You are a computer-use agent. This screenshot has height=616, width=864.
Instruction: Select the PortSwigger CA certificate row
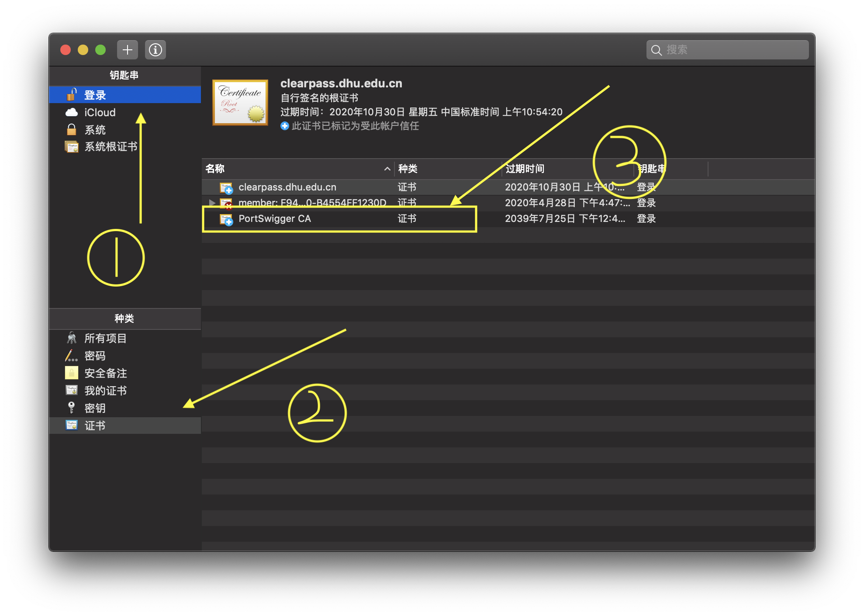[x=274, y=219]
